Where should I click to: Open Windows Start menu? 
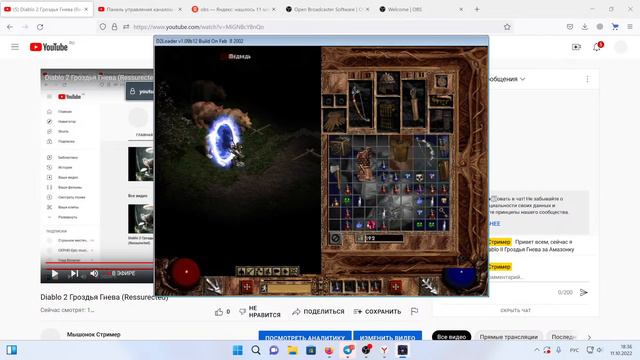(238, 350)
